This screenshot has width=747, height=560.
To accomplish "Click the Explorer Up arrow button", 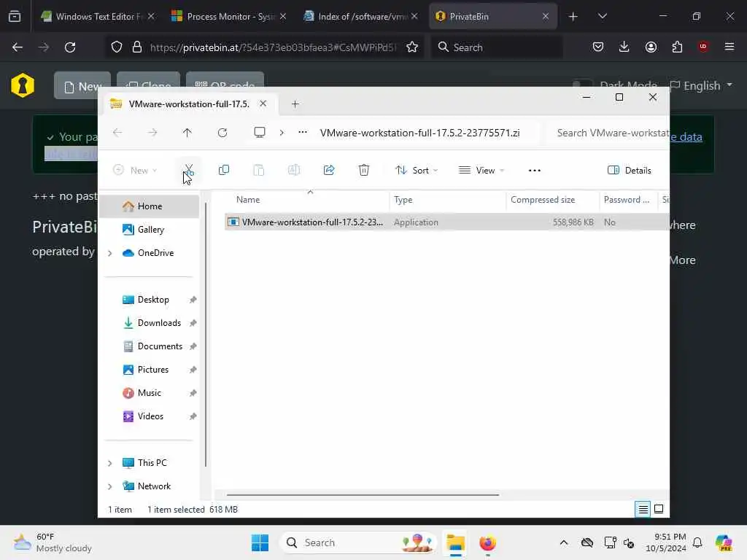I will pyautogui.click(x=187, y=133).
